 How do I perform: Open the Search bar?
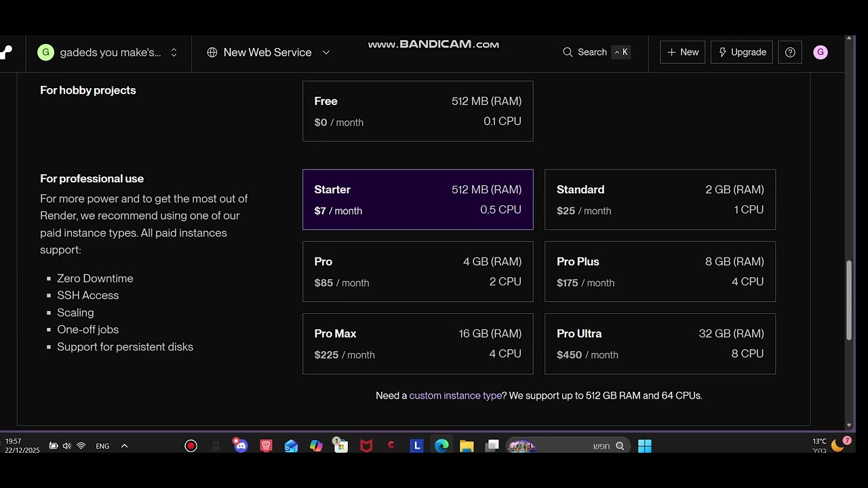[x=596, y=52]
